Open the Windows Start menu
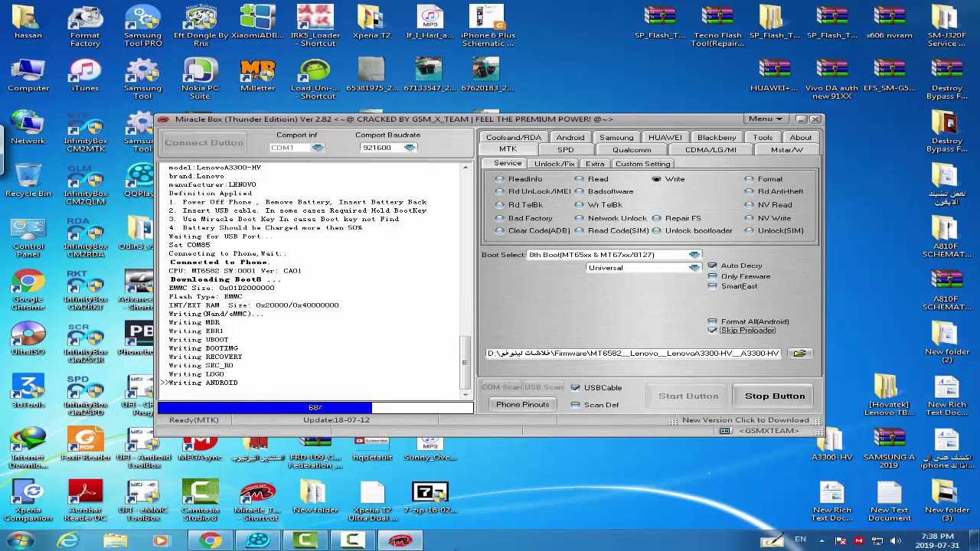This screenshot has width=980, height=551. [21, 540]
